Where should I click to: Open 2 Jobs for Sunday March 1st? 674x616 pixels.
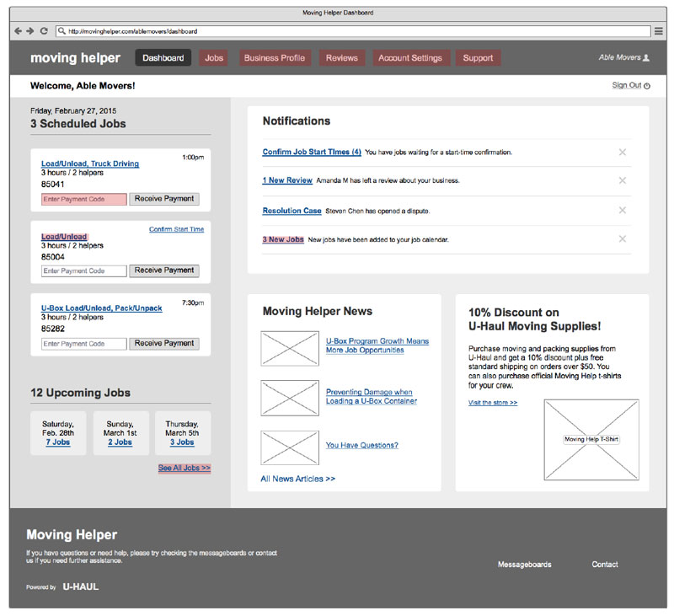[x=120, y=442]
